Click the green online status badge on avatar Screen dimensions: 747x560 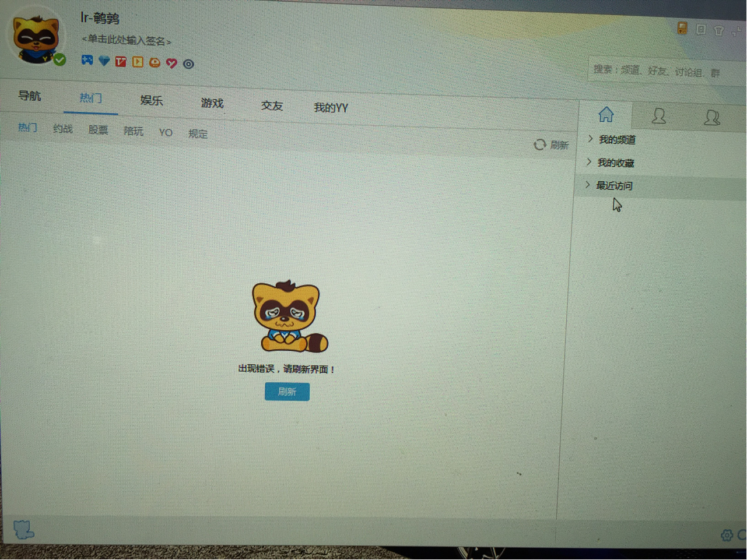click(59, 59)
